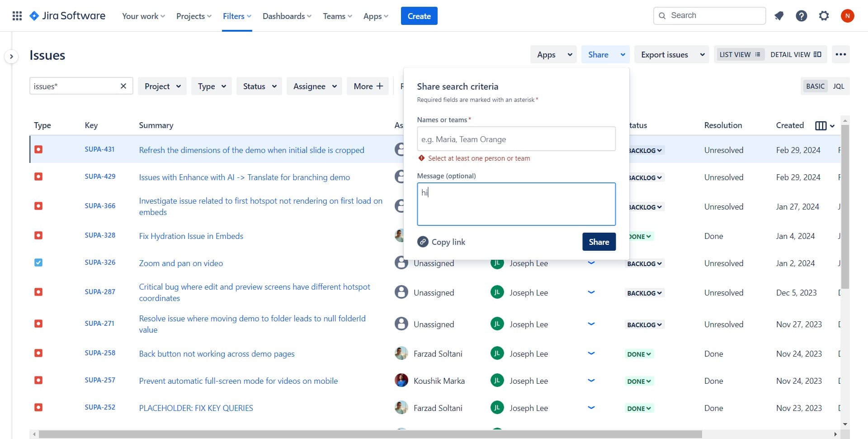Open issue SUPA-326 Zoom and pan on video
This screenshot has height=439, width=868.
point(180,263)
